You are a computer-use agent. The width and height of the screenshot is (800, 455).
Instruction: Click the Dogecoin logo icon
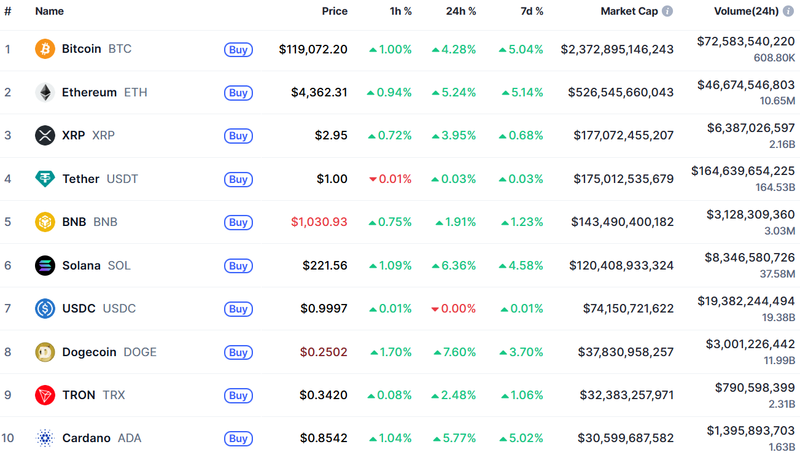pyautogui.click(x=45, y=352)
